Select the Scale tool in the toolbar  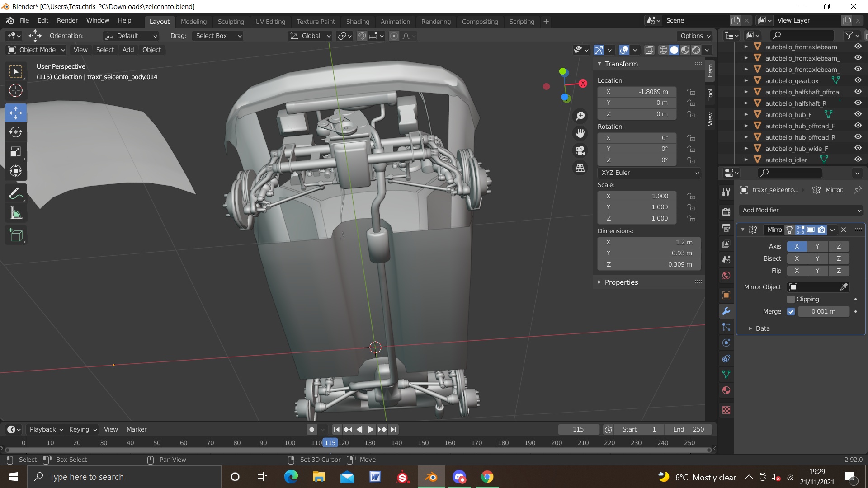click(16, 151)
